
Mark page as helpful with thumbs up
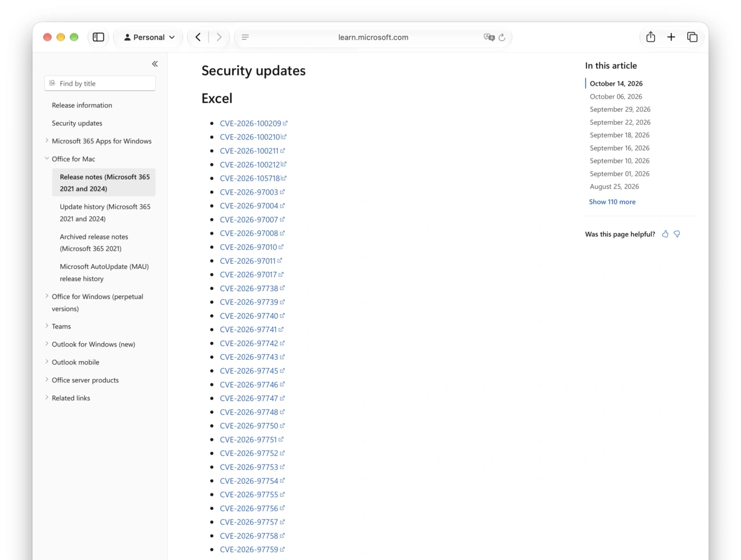665,234
